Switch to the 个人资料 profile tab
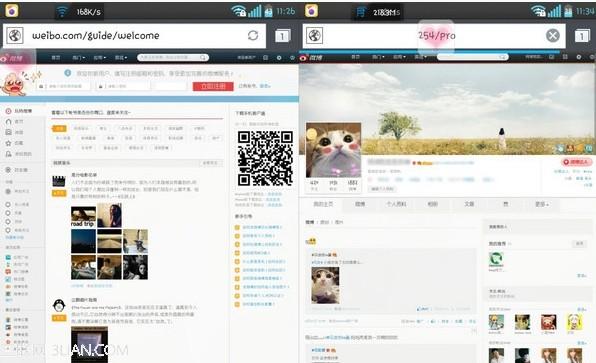Screen dimensions: 596x363 pos(396,204)
